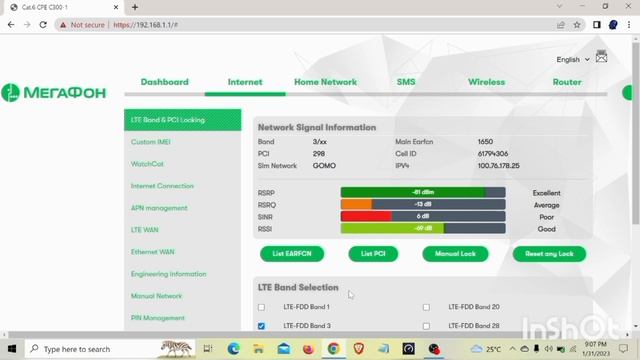The image size is (640, 360).
Task: Go back with browser back arrow
Action: (x=11, y=25)
